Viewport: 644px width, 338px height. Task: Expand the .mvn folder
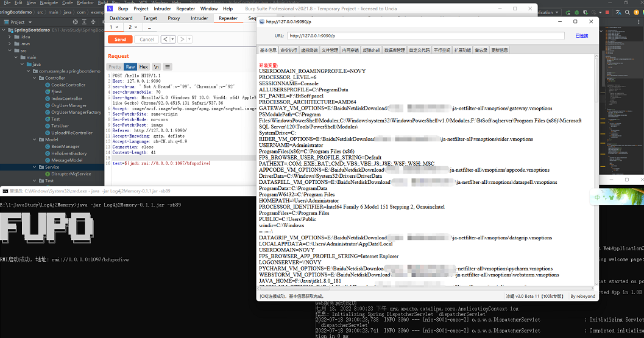(x=10, y=44)
